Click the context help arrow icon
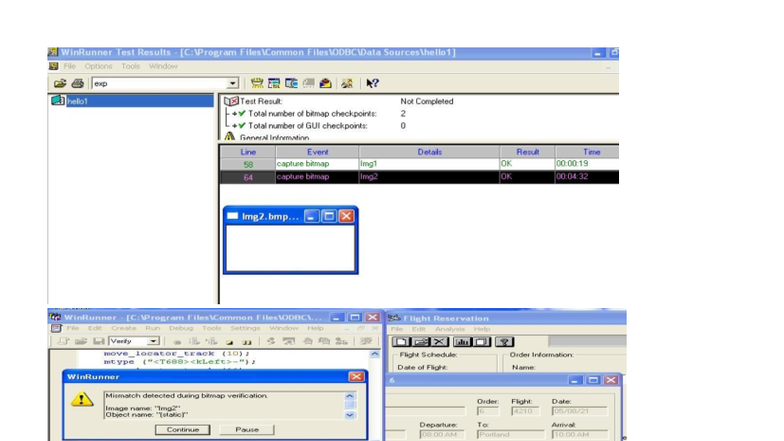 (x=372, y=84)
